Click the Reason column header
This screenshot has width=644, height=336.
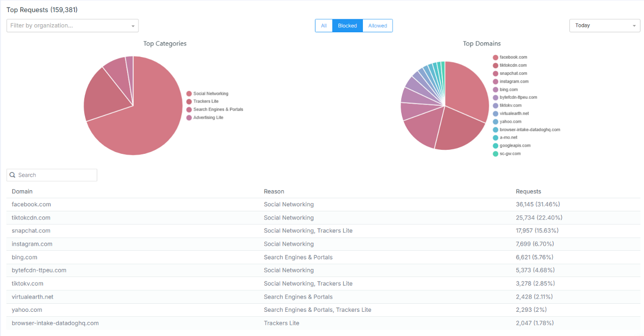(274, 192)
